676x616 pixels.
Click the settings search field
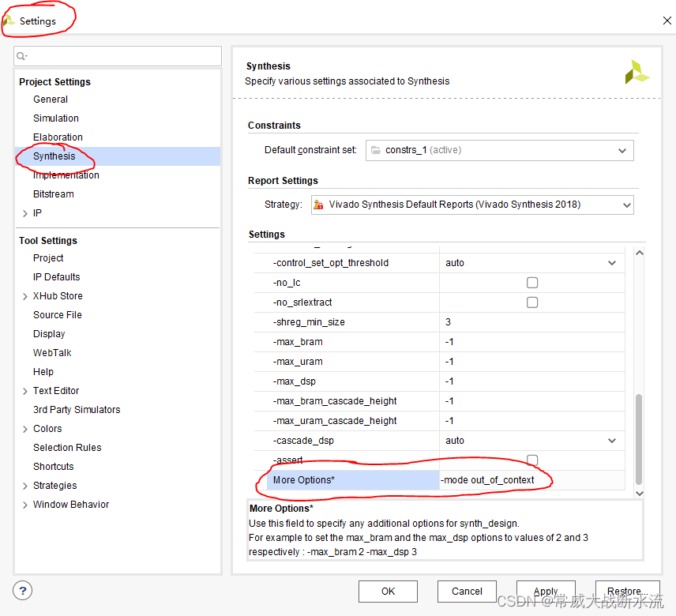[118, 56]
